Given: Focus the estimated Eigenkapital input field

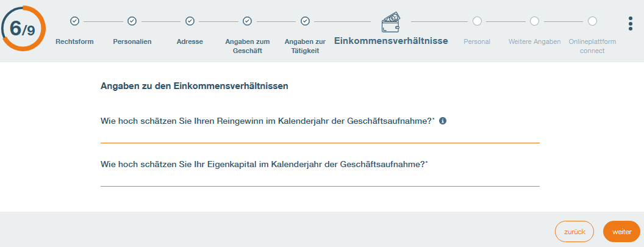Looking at the screenshot, I should pyautogui.click(x=320, y=179).
